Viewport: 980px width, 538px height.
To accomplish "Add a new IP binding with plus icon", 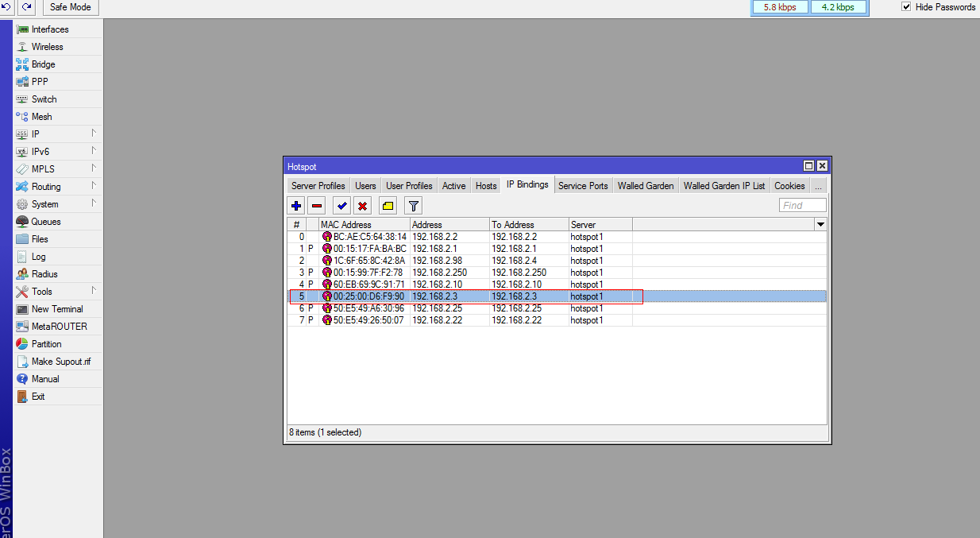I will (x=296, y=206).
